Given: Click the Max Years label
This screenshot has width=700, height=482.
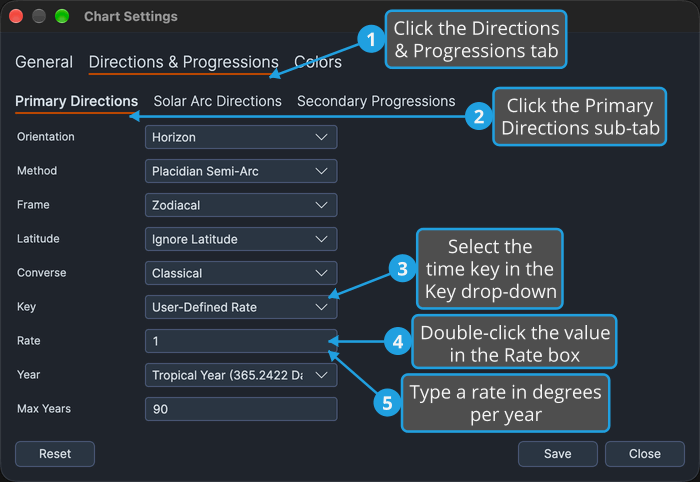Looking at the screenshot, I should click(44, 408).
